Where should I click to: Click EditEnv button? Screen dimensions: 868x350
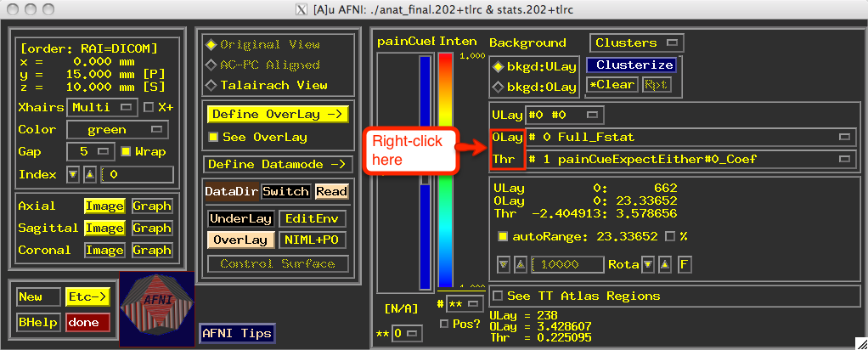coord(313,219)
